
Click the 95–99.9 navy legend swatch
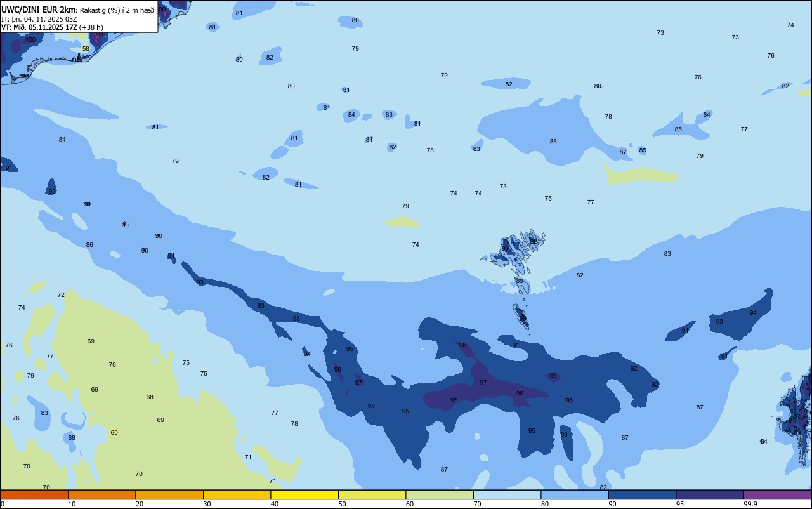710,494
